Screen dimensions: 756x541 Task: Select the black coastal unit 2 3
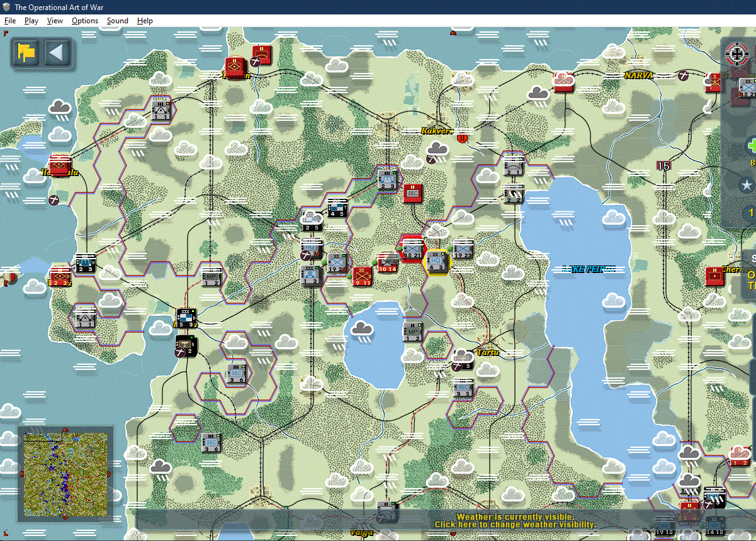85,263
